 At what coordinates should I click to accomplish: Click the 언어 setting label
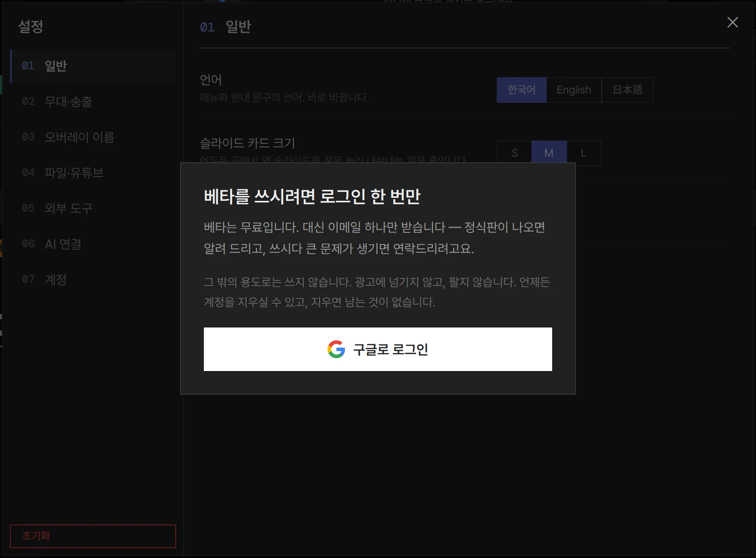pos(211,80)
